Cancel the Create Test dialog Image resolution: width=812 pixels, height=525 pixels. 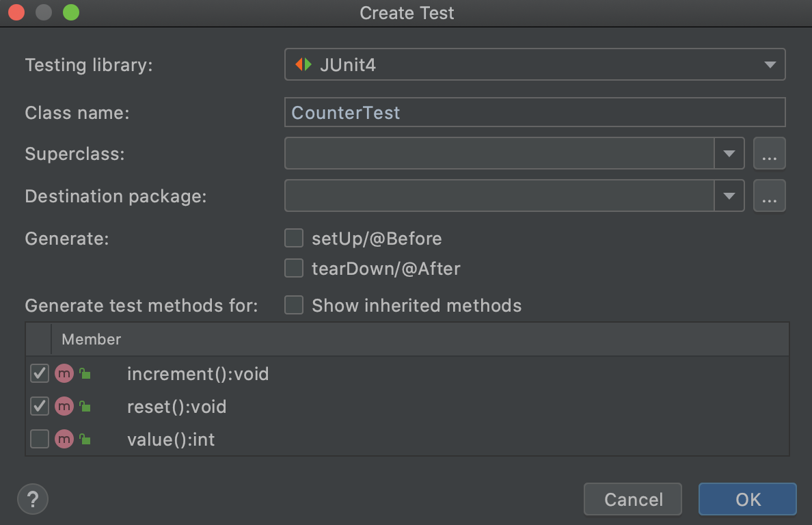[632, 499]
